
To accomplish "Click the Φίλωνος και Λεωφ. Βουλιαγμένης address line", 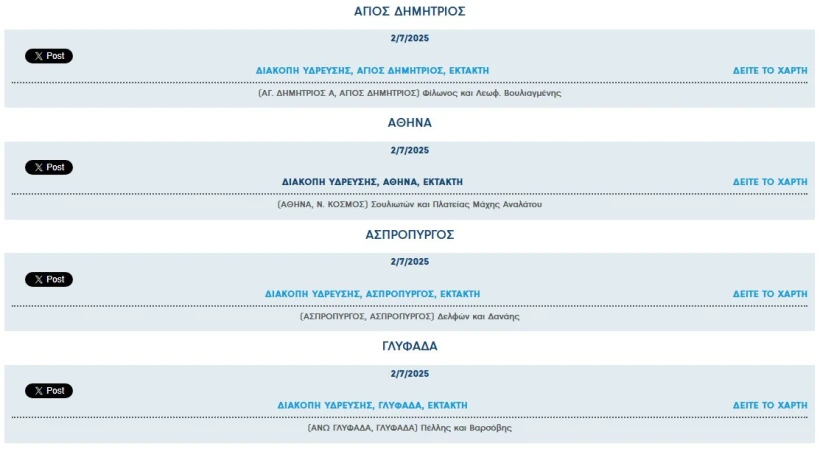I will point(409,93).
